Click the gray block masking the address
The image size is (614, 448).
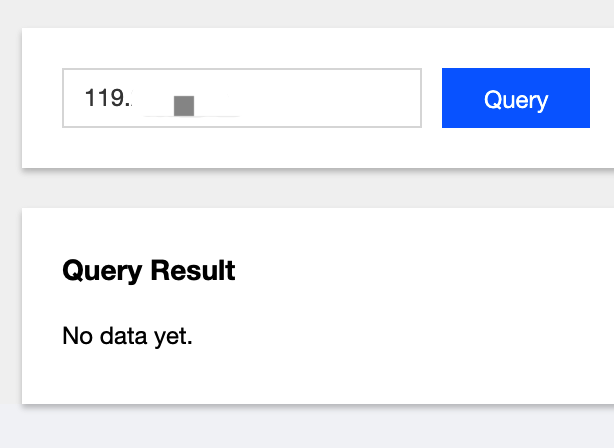tap(183, 106)
